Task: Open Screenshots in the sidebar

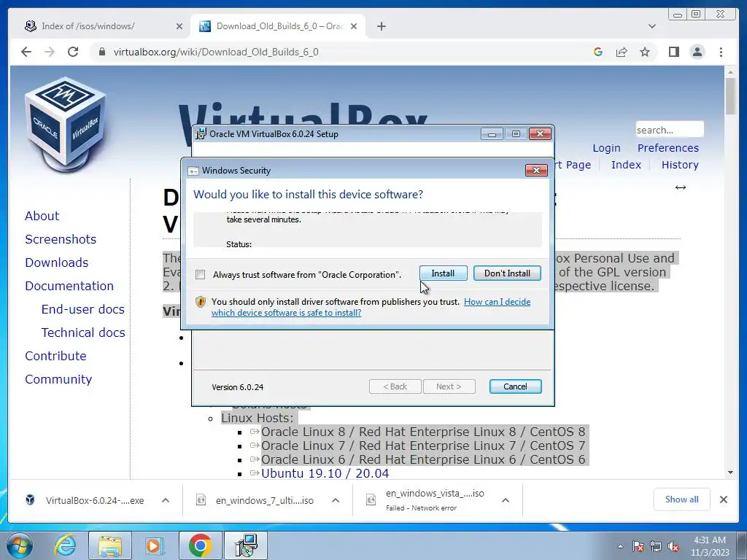Action: (61, 239)
